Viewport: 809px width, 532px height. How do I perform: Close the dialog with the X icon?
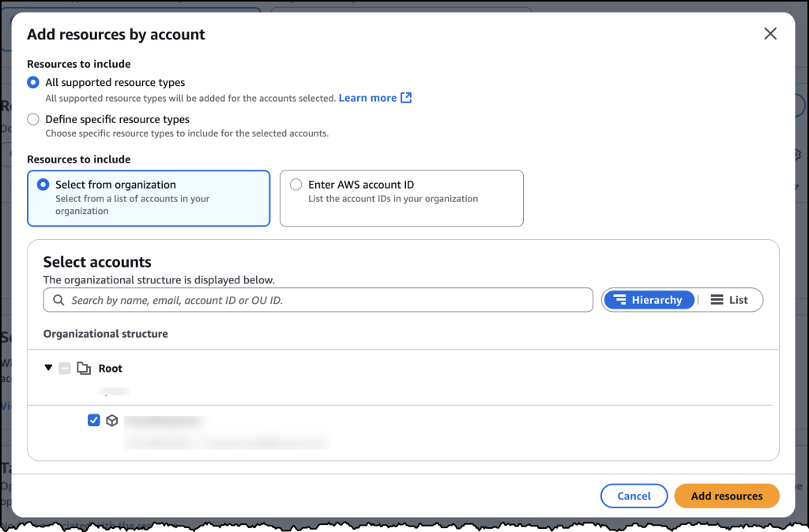(x=770, y=33)
